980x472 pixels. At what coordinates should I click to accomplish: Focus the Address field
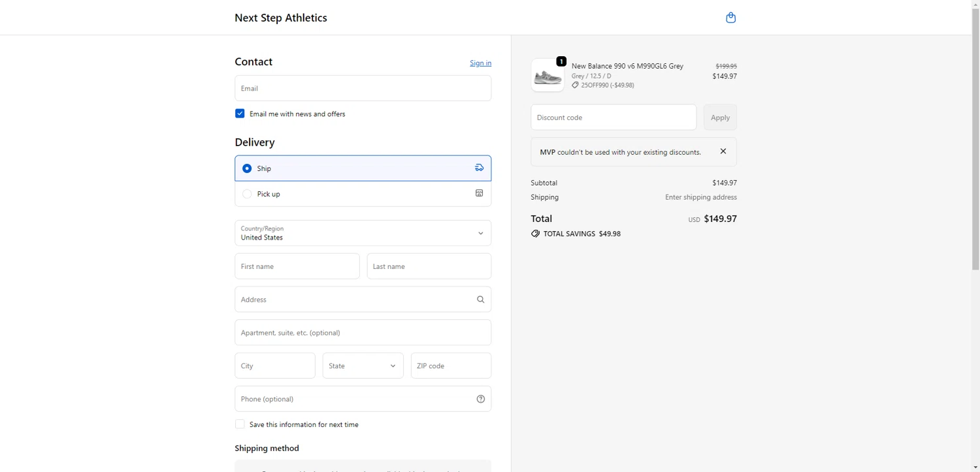[363, 300]
